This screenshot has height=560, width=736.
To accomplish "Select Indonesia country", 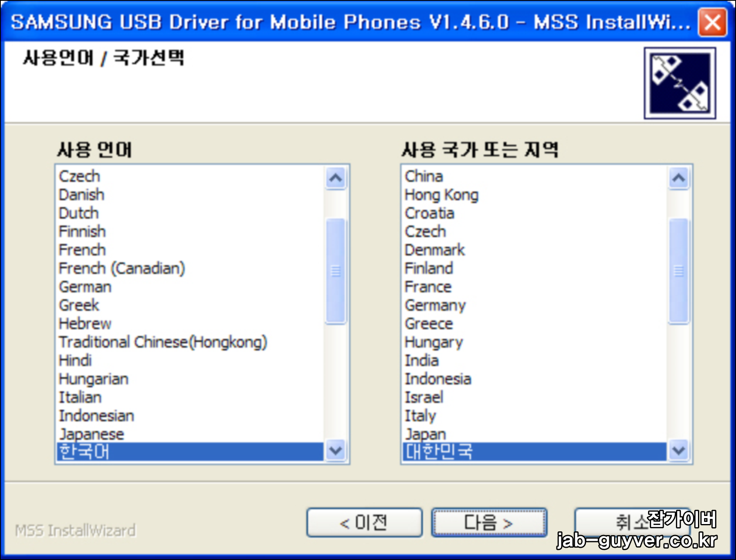I will pyautogui.click(x=535, y=379).
